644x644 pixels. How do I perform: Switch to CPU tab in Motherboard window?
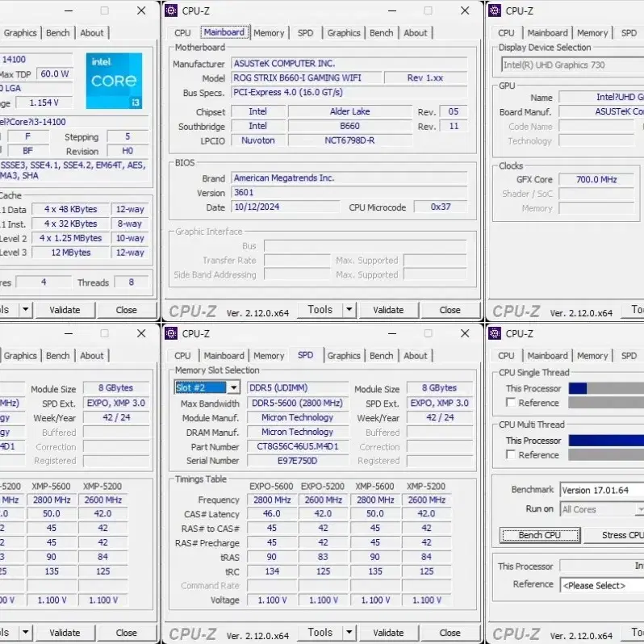(x=182, y=33)
